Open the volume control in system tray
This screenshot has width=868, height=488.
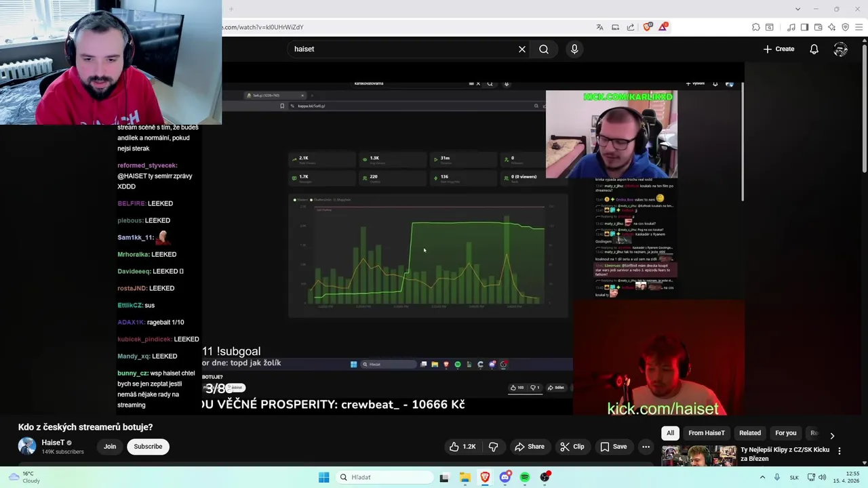pyautogui.click(x=822, y=477)
